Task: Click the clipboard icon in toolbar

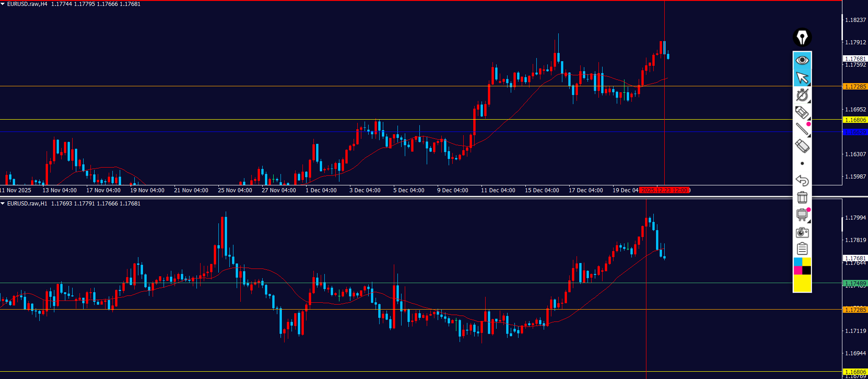Action: pos(802,249)
